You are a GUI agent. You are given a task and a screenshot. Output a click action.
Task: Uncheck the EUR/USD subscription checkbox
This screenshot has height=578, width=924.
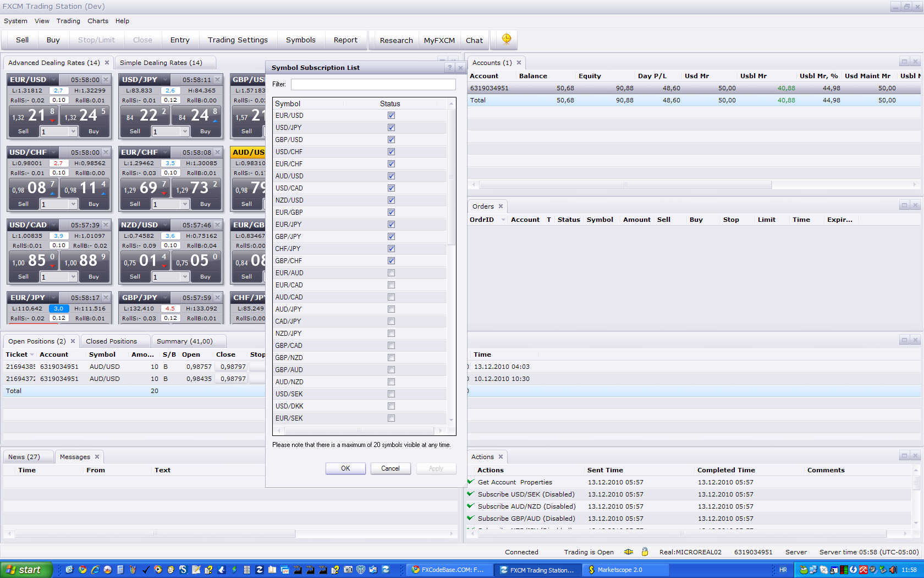coord(391,116)
